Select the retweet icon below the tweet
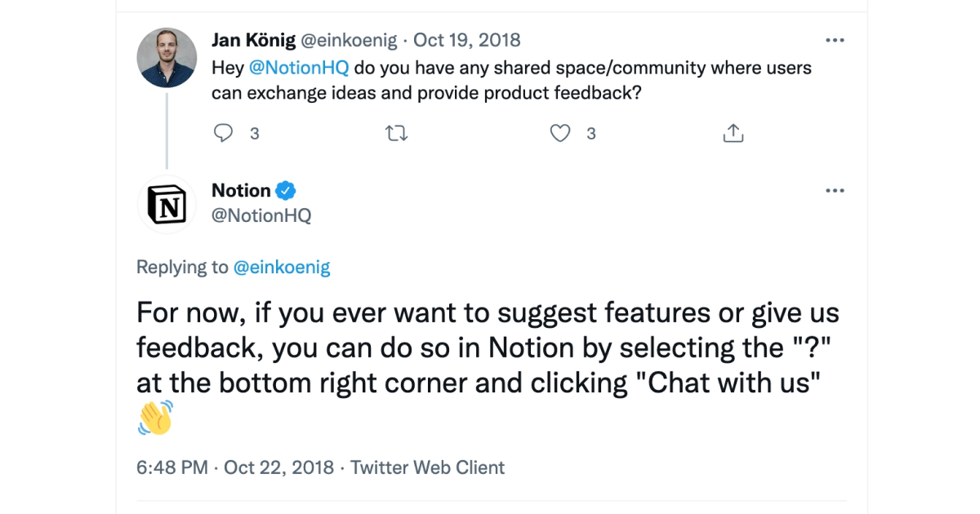980x514 pixels. click(396, 132)
